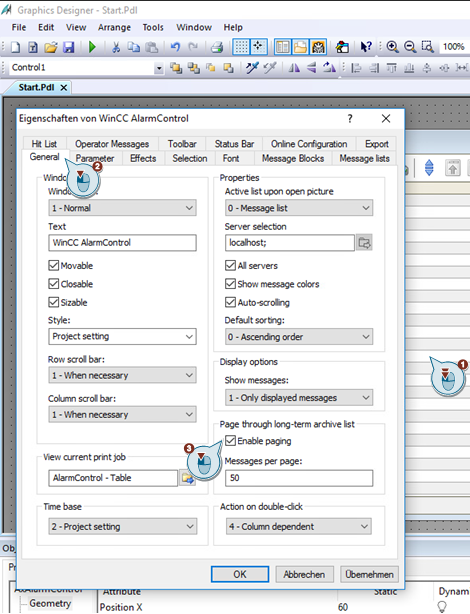The height and width of the screenshot is (614, 470).
Task: Switch to the Message Blocks tab
Action: 293,158
